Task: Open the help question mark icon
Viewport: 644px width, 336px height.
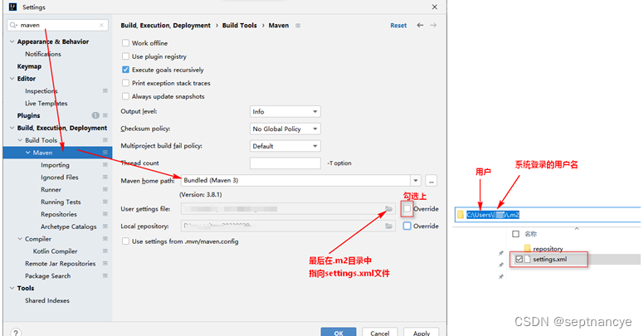Action: pos(16,333)
